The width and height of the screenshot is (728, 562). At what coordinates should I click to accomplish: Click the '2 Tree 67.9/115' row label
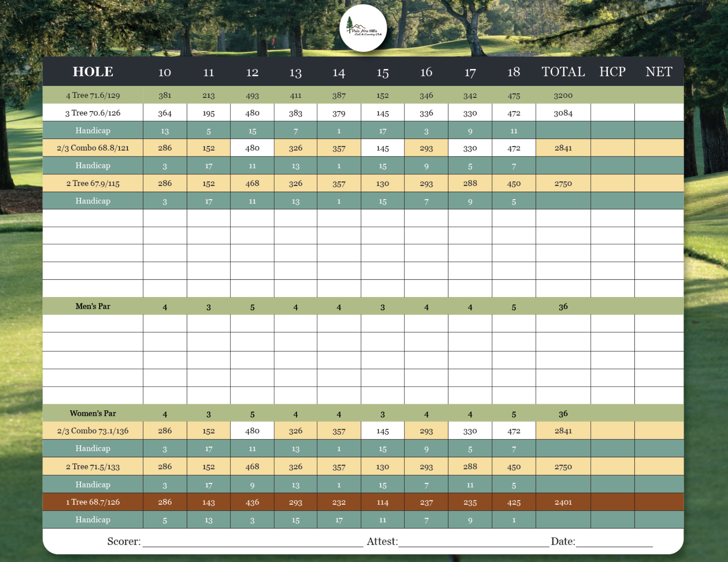point(93,183)
